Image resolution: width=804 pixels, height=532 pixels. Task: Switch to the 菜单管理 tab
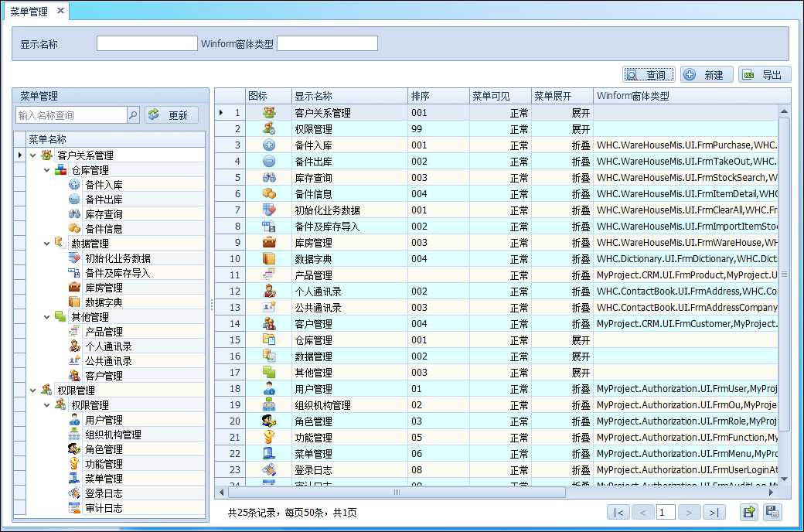(29, 12)
